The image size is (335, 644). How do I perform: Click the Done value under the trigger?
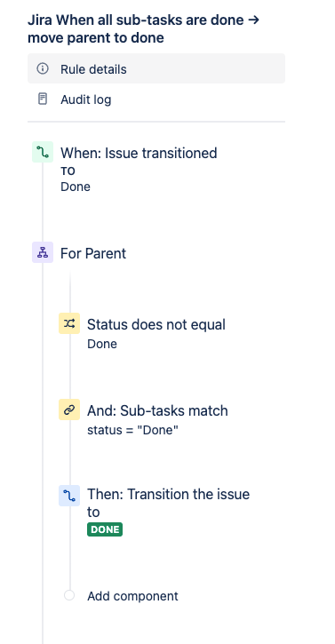76,187
